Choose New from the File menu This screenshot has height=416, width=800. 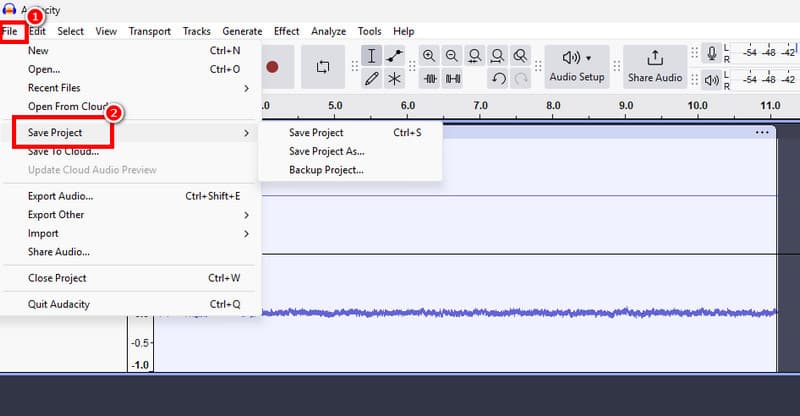130,51
